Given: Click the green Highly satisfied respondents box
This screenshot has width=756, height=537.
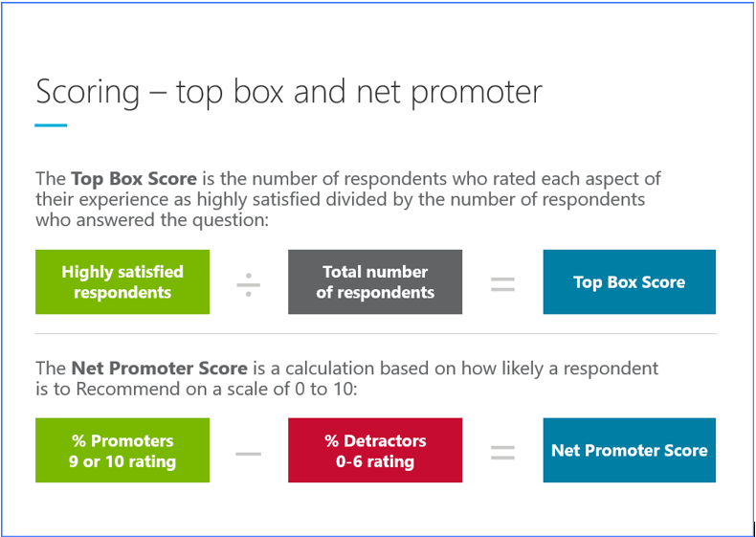Looking at the screenshot, I should pos(122,281).
